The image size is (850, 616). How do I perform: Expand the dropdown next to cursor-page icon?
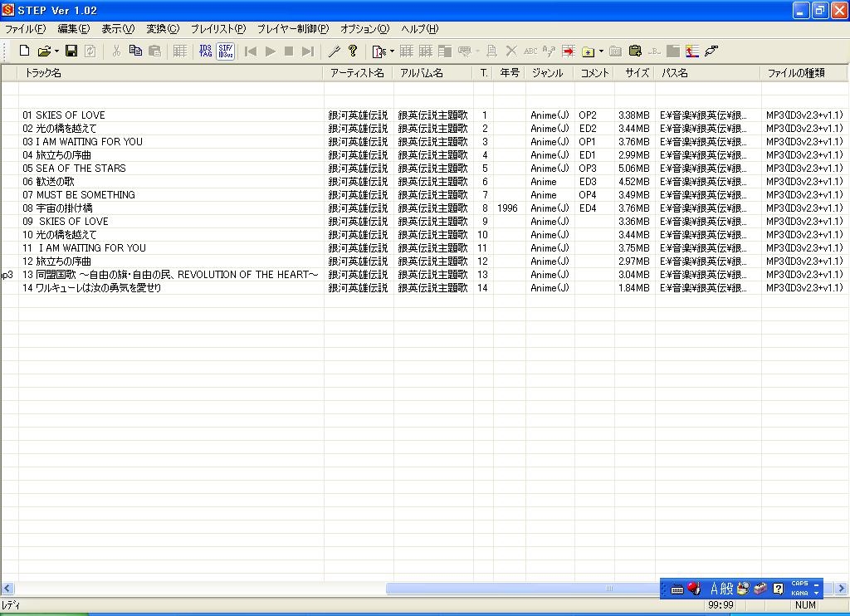click(x=392, y=51)
